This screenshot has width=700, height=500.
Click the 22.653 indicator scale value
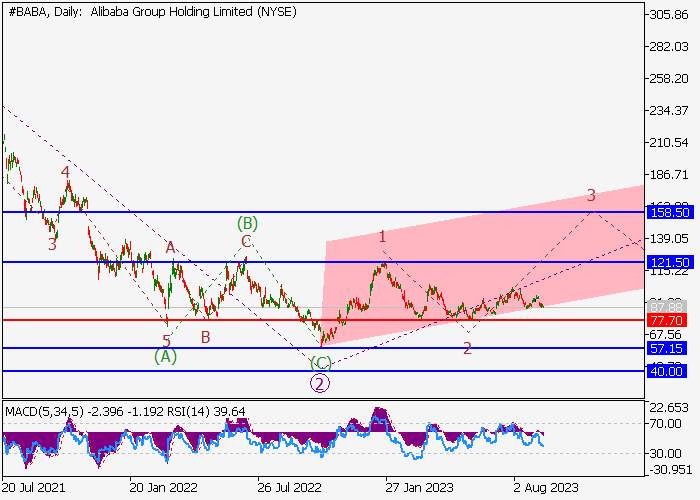(669, 408)
